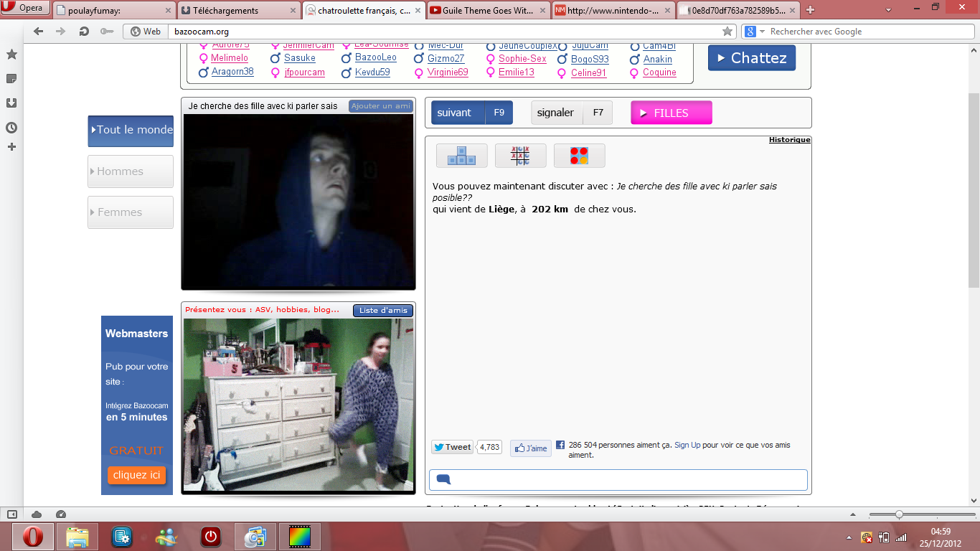Open the Notes panel in Opera sidebar

(11, 78)
